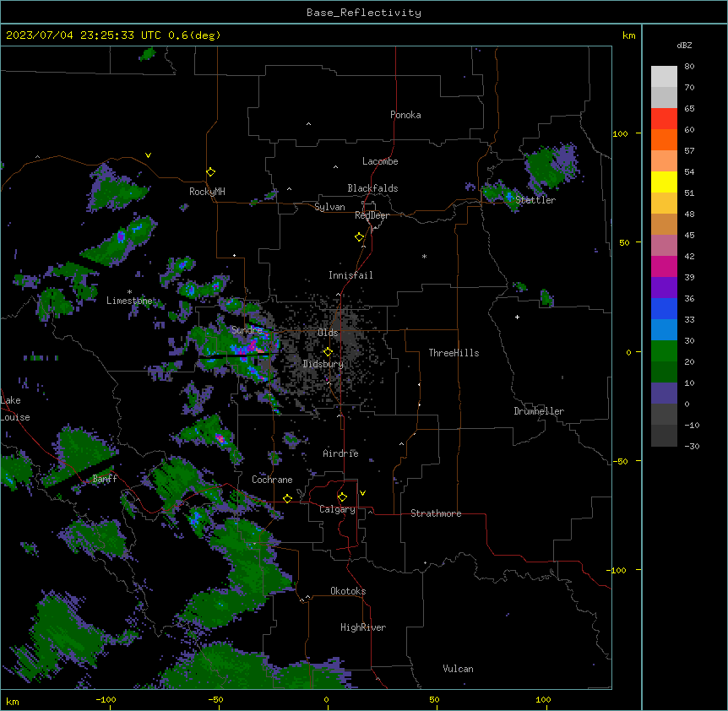728x711 pixels.
Task: Click the yellow diamond marker above Calgary
Action: tap(342, 497)
